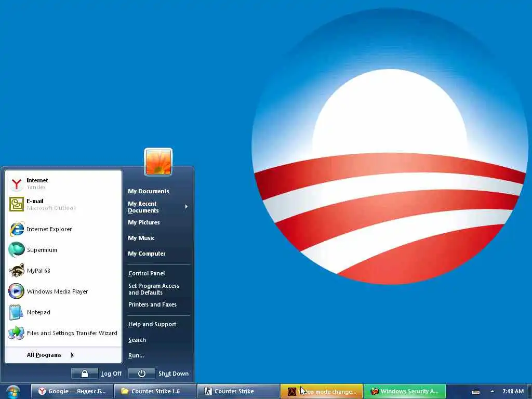The image size is (532, 399).
Task: Launch the Supermium browser icon
Action: [x=17, y=250]
